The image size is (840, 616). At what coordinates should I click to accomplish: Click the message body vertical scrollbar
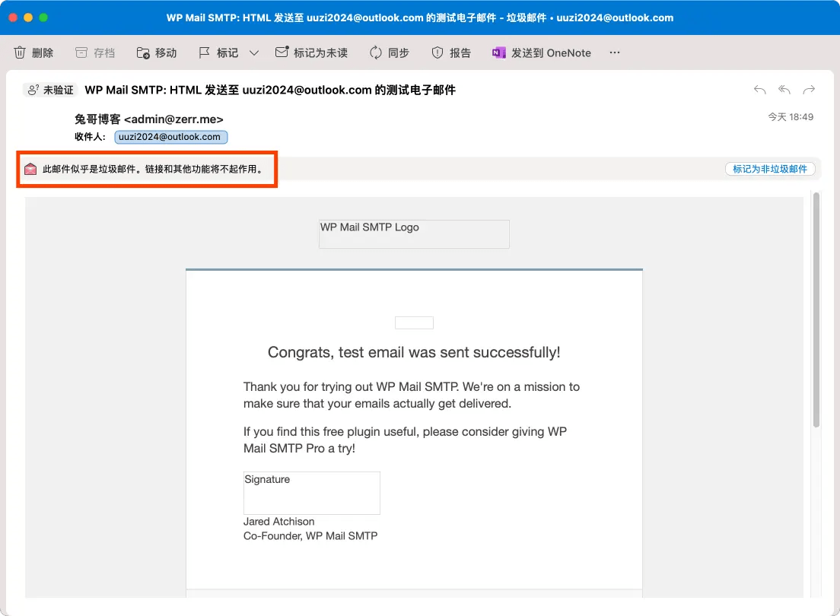tap(816, 310)
